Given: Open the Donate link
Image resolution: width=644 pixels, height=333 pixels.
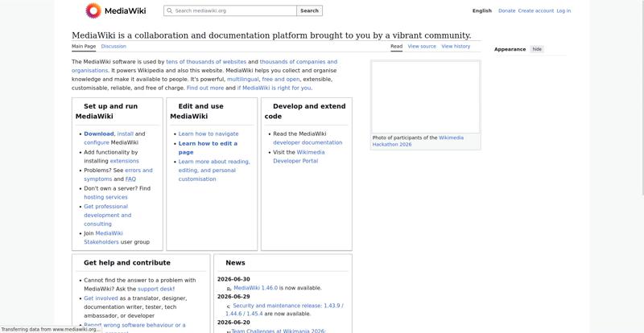Looking at the screenshot, I should pos(506,10).
